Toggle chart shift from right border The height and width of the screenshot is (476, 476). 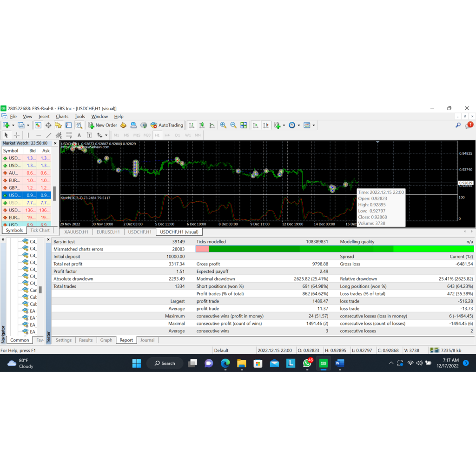tap(266, 125)
